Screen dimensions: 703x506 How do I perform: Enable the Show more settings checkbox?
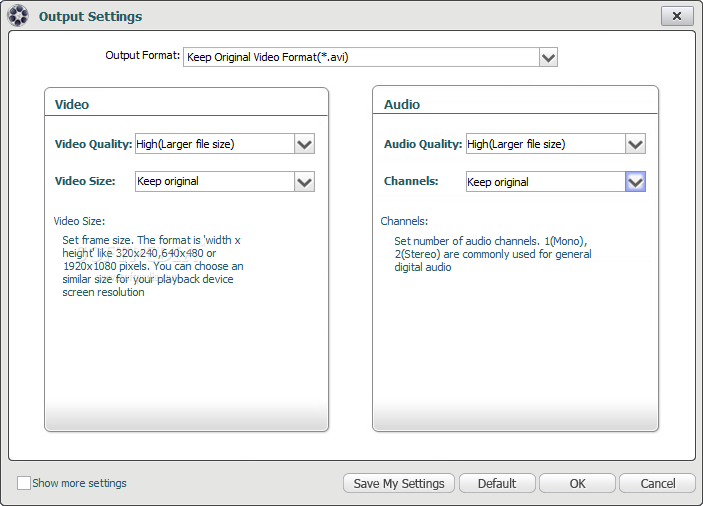tap(24, 483)
